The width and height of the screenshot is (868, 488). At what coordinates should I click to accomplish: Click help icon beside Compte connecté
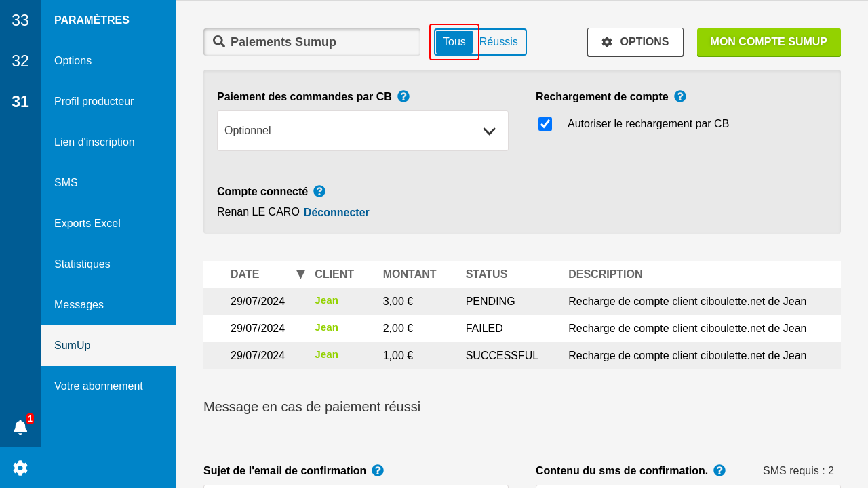pos(319,191)
